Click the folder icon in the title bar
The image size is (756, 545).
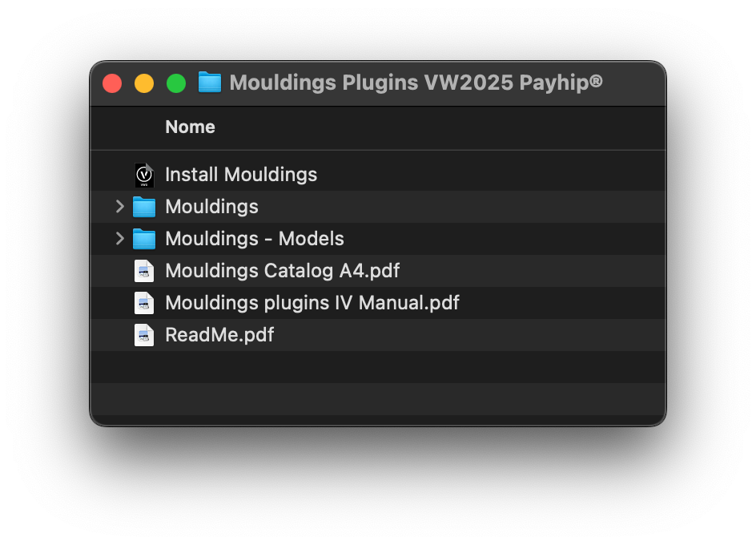(x=209, y=82)
